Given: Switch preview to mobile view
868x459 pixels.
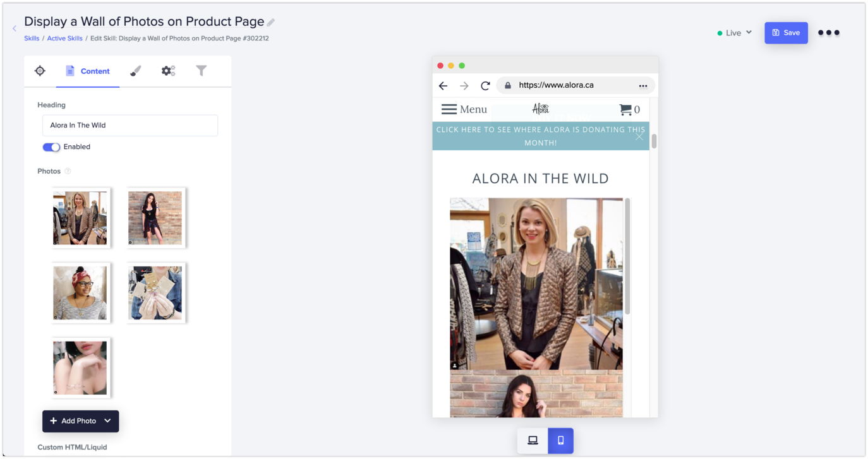Looking at the screenshot, I should (x=560, y=440).
